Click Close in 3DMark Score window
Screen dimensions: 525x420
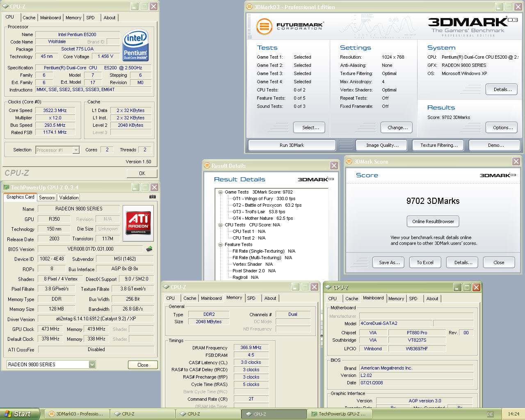(499, 262)
